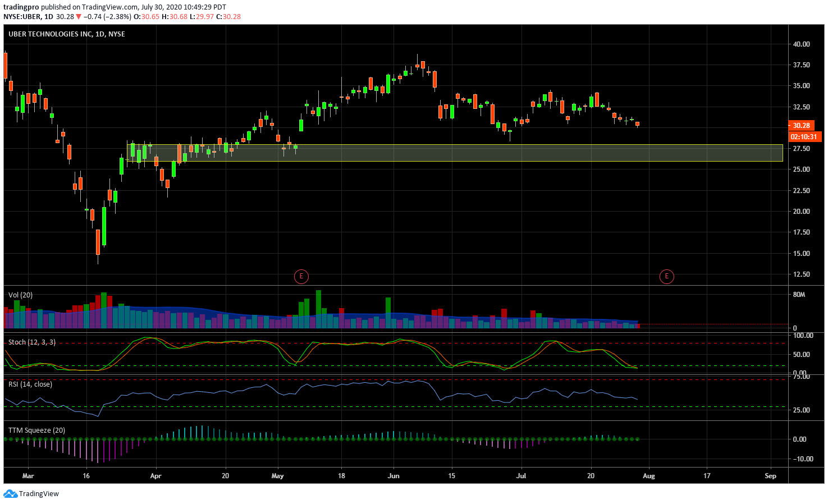The width and height of the screenshot is (828, 504).
Task: Click the NYSE:UBER symbol in the header
Action: 22,17
